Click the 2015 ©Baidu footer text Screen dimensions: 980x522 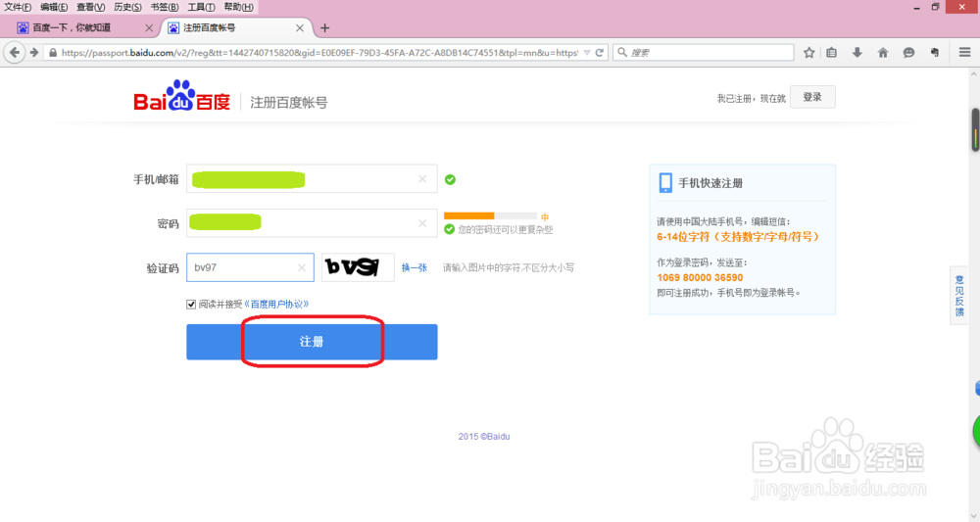pos(484,437)
